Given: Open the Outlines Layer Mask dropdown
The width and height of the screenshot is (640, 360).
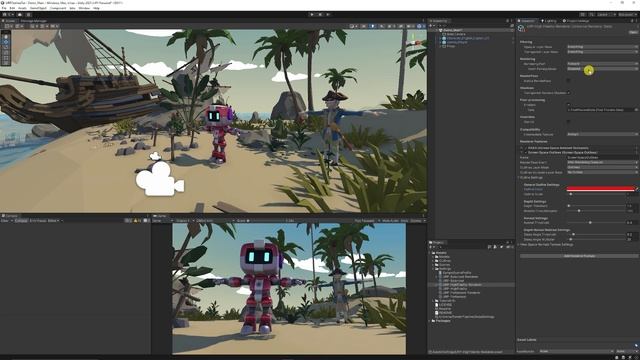Looking at the screenshot, I should [x=602, y=167].
